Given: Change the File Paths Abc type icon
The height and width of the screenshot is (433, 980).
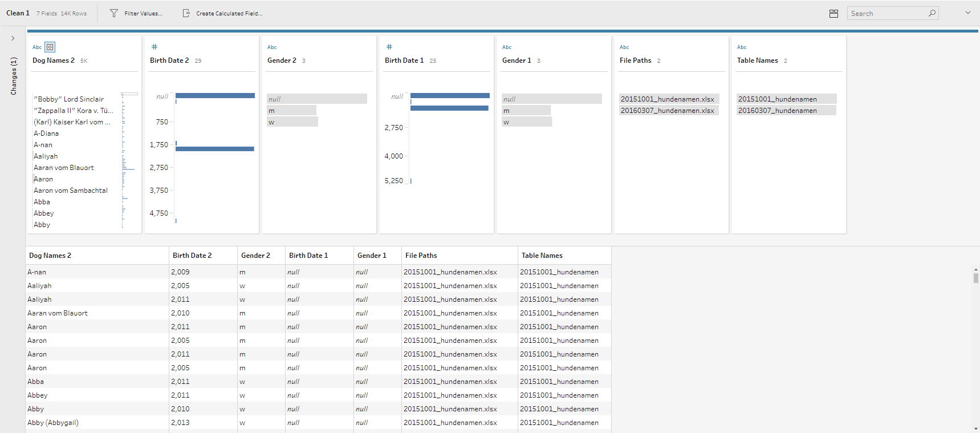Looking at the screenshot, I should 624,47.
